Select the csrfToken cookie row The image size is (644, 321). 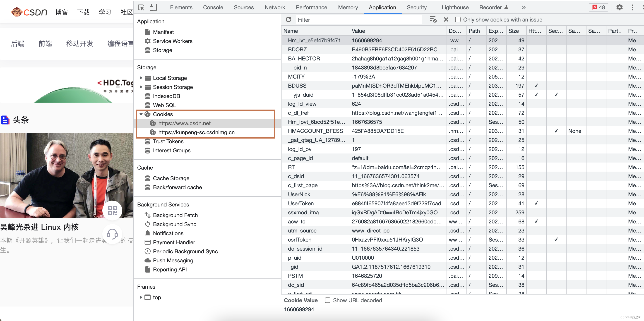pos(462,240)
